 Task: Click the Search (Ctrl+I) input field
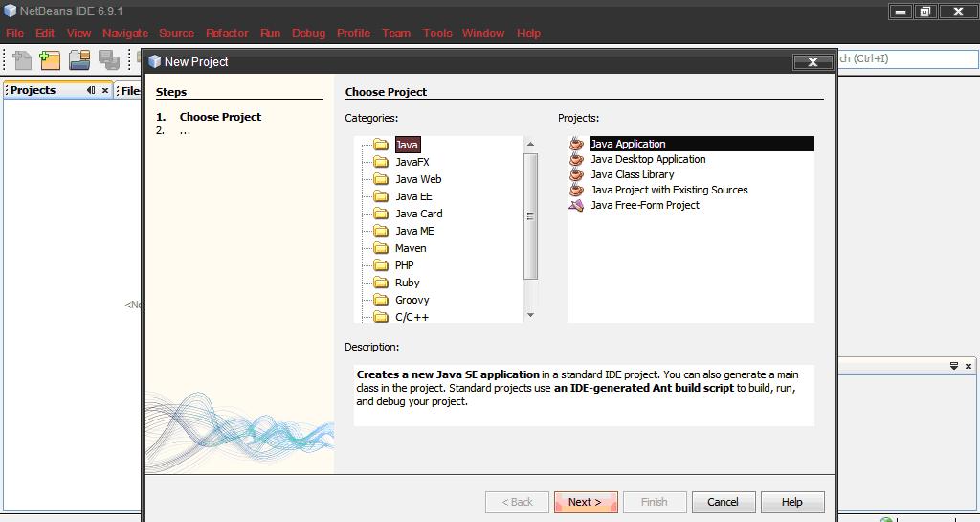[x=907, y=58]
